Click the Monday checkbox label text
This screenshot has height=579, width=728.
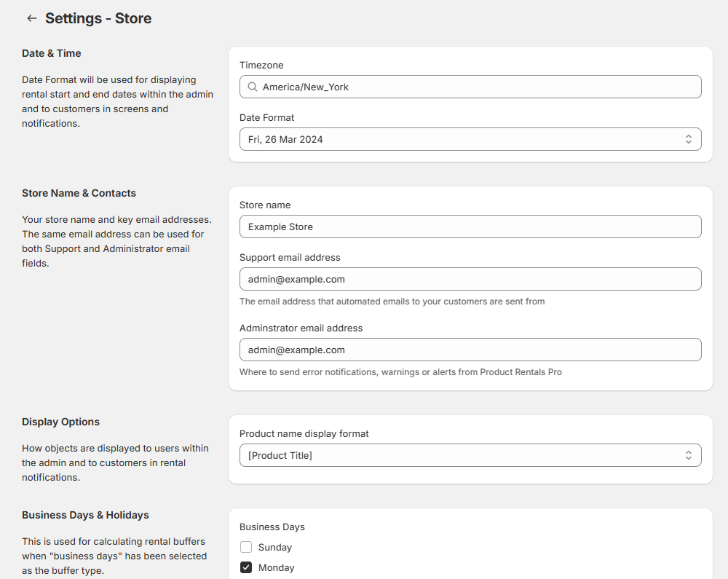tap(276, 567)
